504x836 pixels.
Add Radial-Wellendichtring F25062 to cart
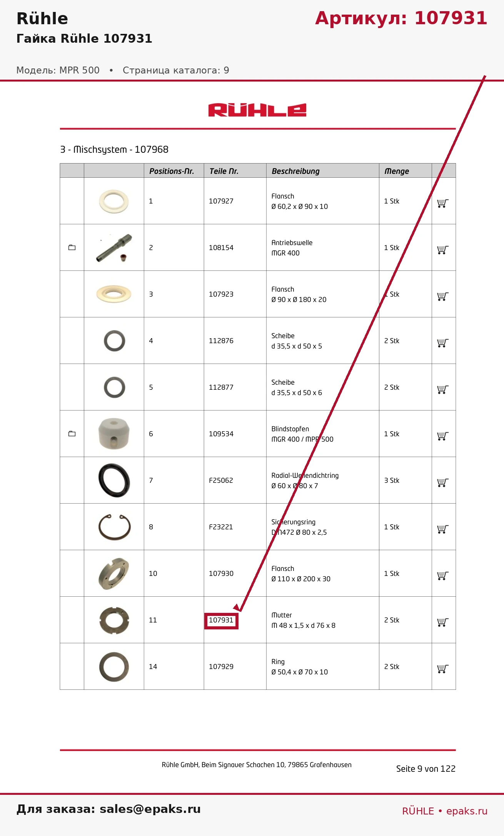[443, 482]
